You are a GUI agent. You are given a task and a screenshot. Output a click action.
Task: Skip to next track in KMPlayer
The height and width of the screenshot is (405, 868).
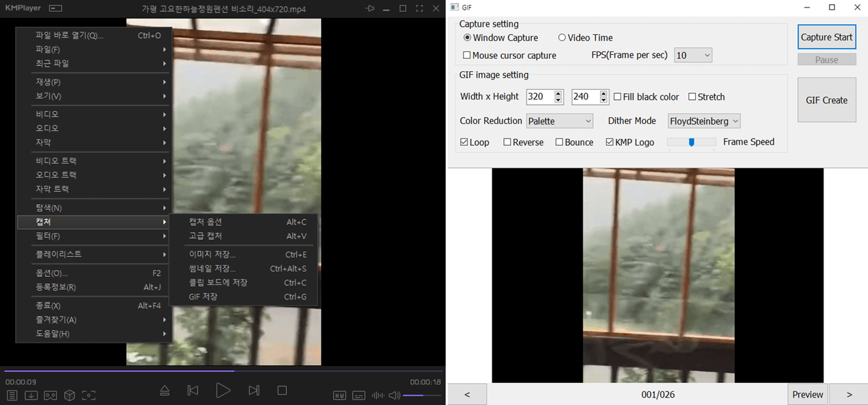click(x=254, y=391)
